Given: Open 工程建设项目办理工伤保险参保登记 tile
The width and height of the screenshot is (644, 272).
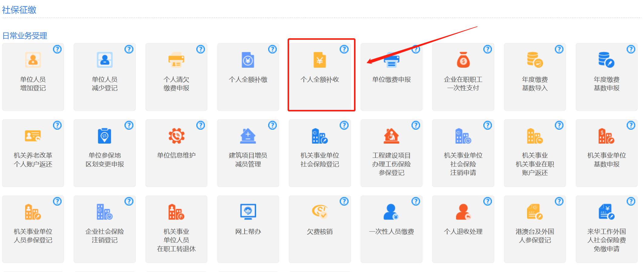Looking at the screenshot, I should click(x=391, y=153).
